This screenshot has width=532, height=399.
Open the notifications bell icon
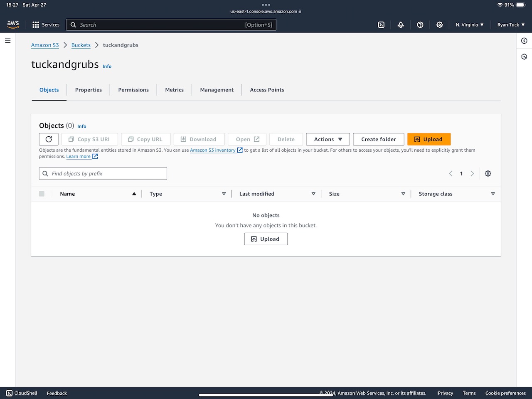coord(401,25)
